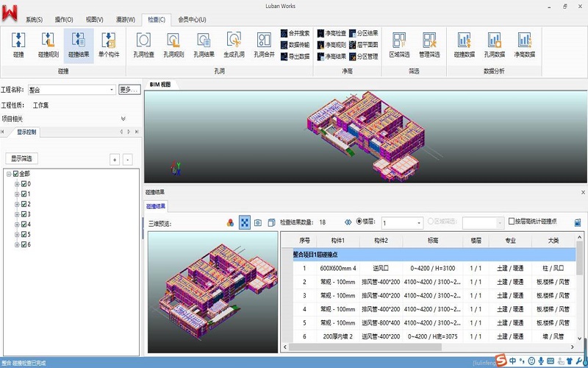Screen dimensions: 588x368
Task: Uncheck floor 3 checkbox
Action: click(x=24, y=214)
